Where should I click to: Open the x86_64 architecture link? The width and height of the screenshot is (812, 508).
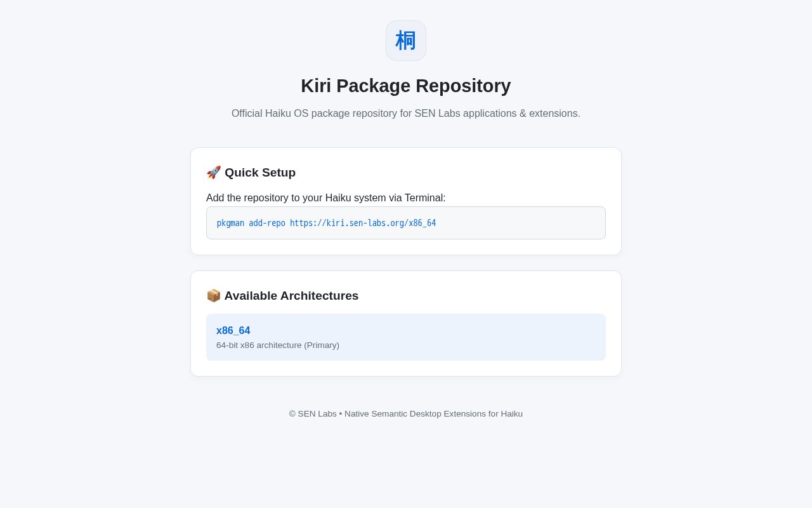[233, 331]
